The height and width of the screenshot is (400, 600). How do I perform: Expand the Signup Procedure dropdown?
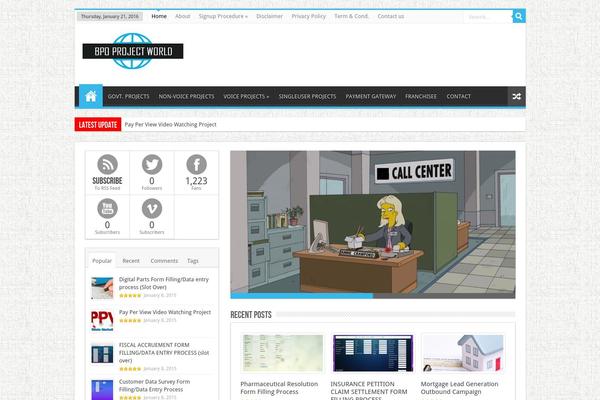click(x=223, y=16)
